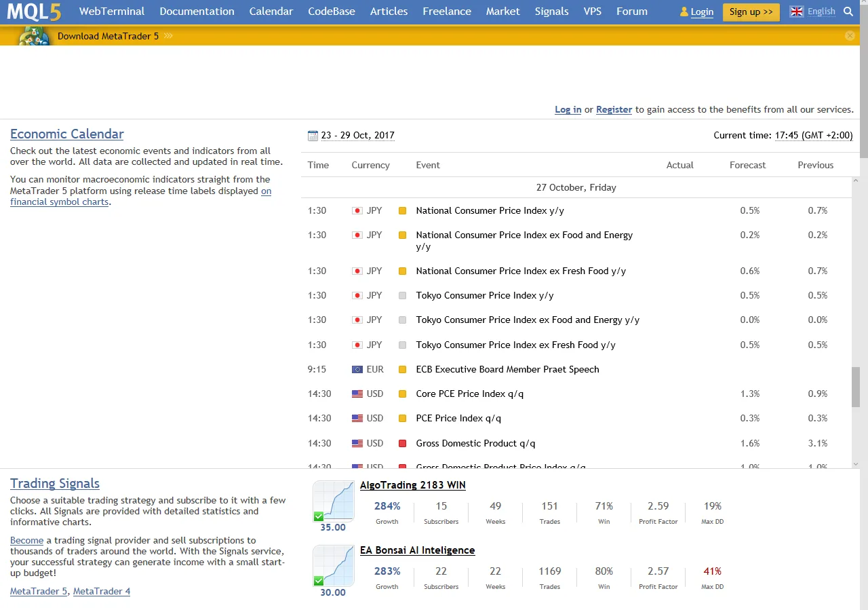Click the Log in link above the calendar

coord(568,109)
